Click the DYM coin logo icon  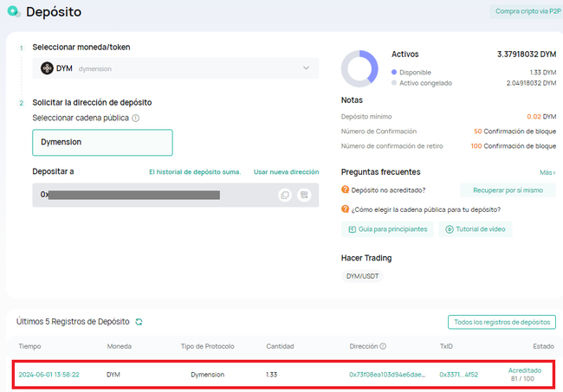47,68
